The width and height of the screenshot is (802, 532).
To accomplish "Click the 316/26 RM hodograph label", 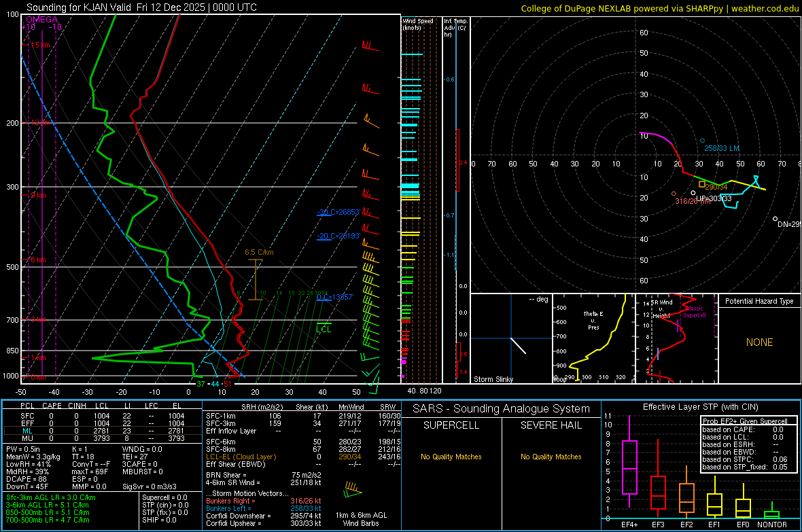I will coord(693,201).
